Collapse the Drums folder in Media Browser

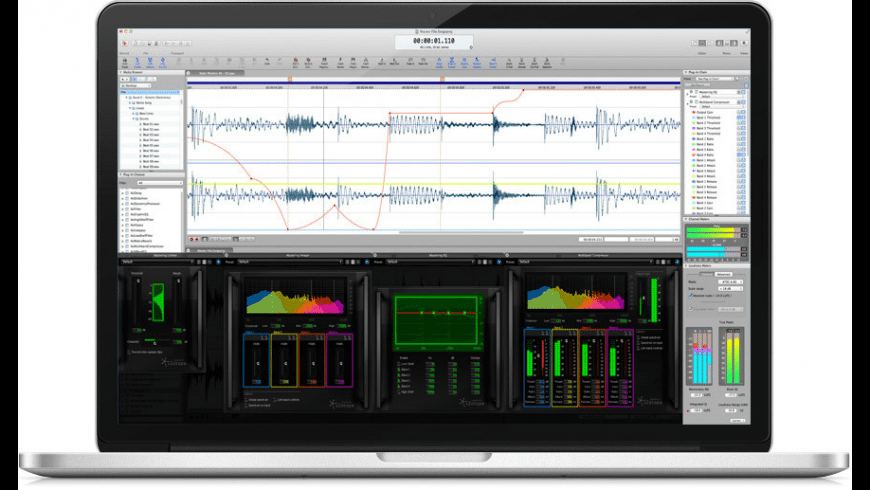[x=133, y=119]
